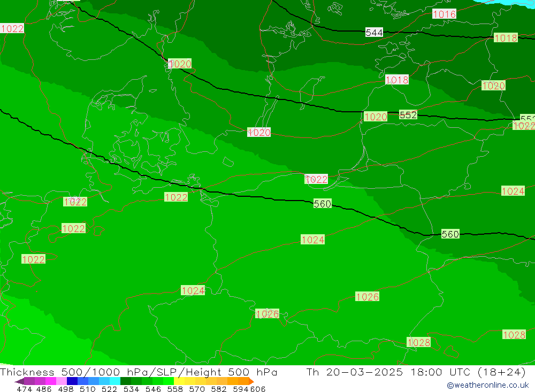Click the legend value 498
535x392 pixels.
click(x=66, y=389)
